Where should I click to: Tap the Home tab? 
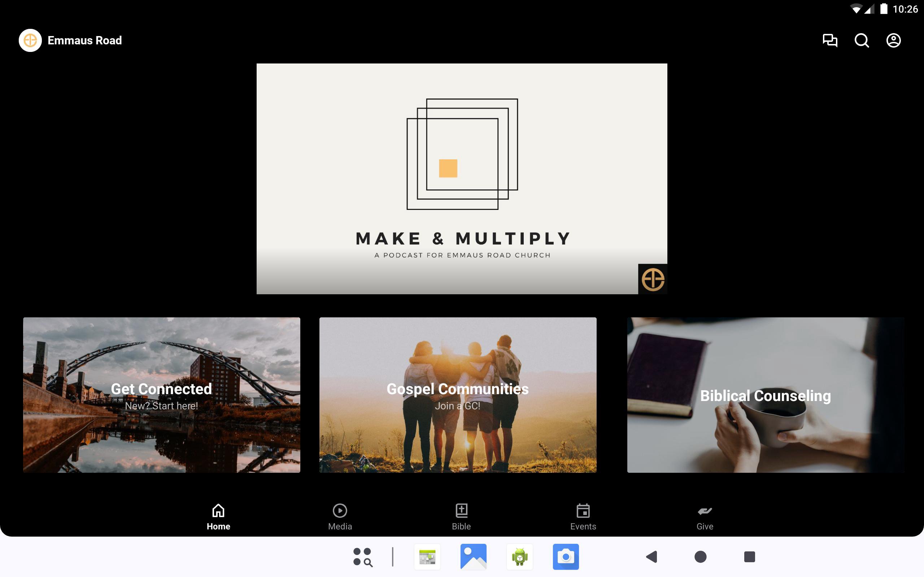pyautogui.click(x=218, y=517)
